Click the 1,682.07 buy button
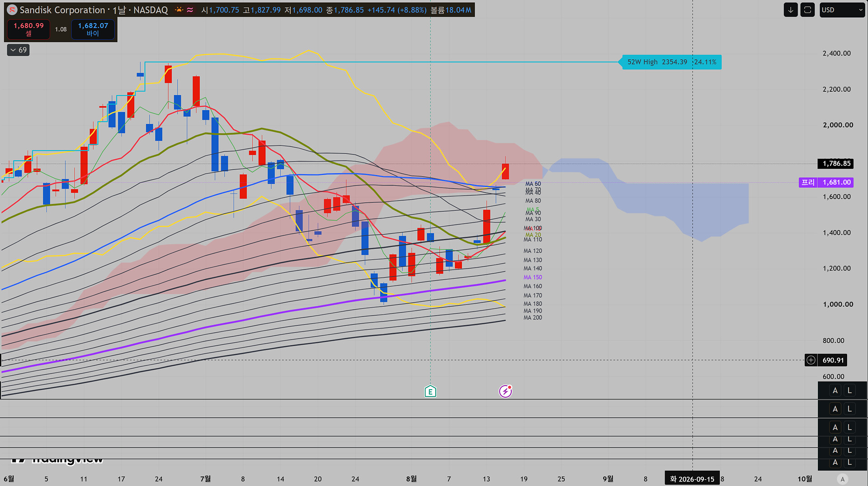This screenshot has height=486, width=868. (93, 29)
